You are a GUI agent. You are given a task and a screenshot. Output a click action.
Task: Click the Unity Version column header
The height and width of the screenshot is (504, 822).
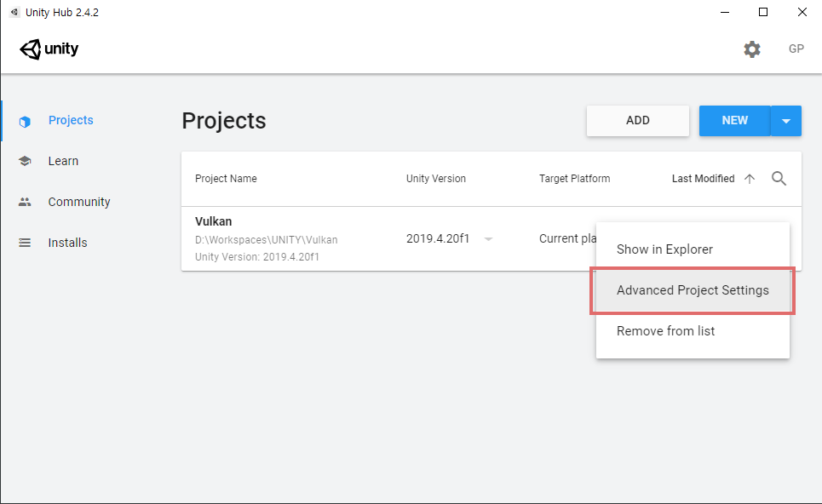click(x=435, y=179)
